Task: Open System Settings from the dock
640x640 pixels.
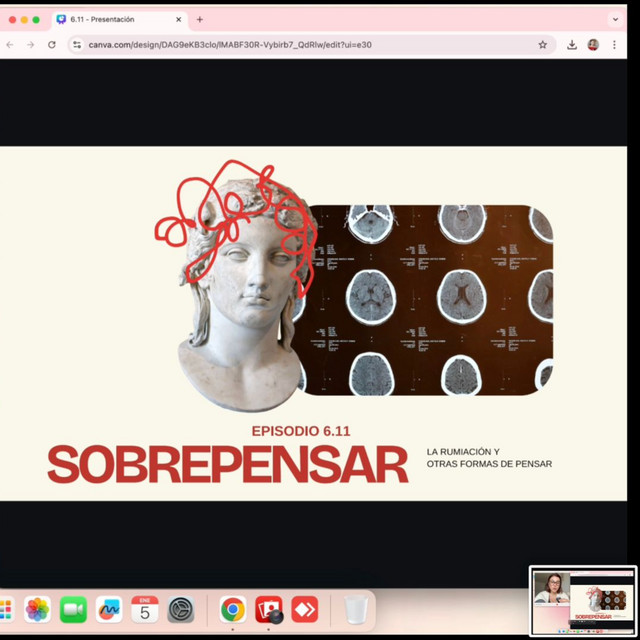Action: tap(181, 609)
